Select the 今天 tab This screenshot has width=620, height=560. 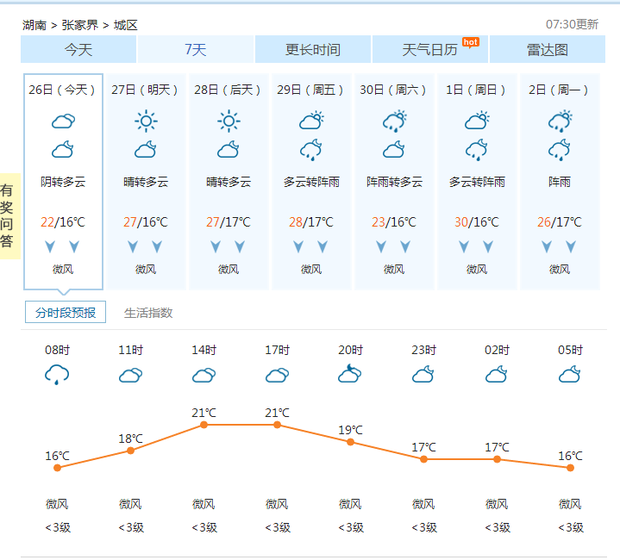point(78,49)
